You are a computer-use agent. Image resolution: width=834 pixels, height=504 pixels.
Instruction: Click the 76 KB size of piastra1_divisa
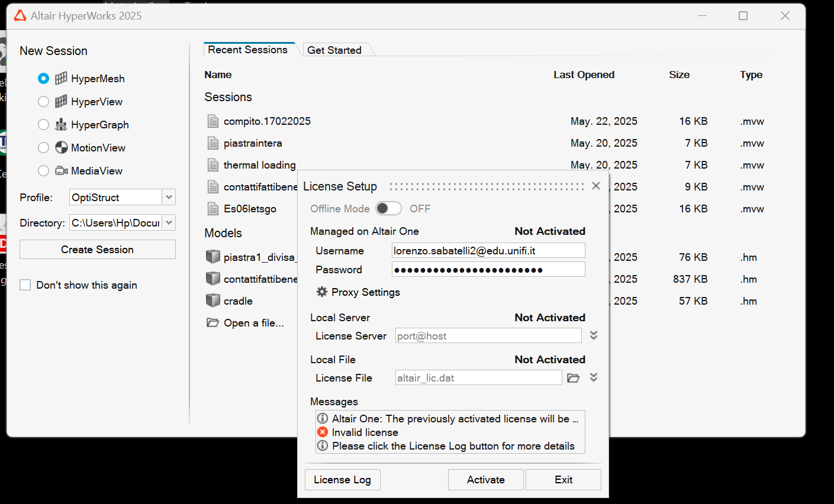(x=693, y=257)
